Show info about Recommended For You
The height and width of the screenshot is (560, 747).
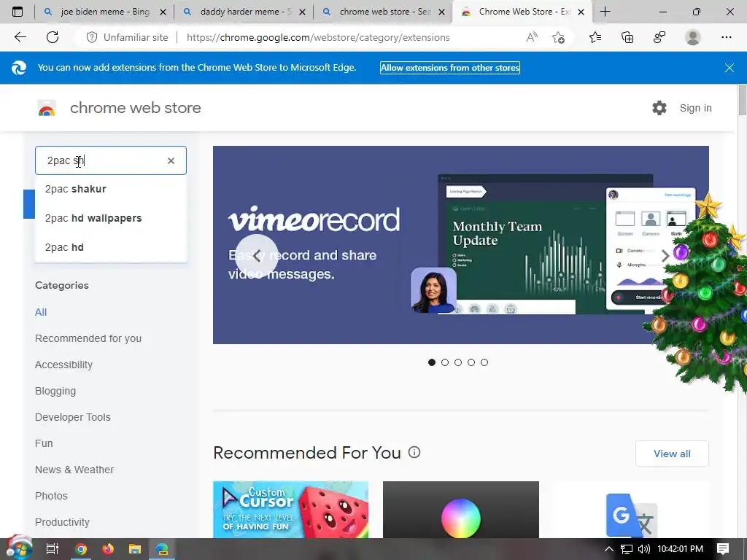tap(414, 452)
